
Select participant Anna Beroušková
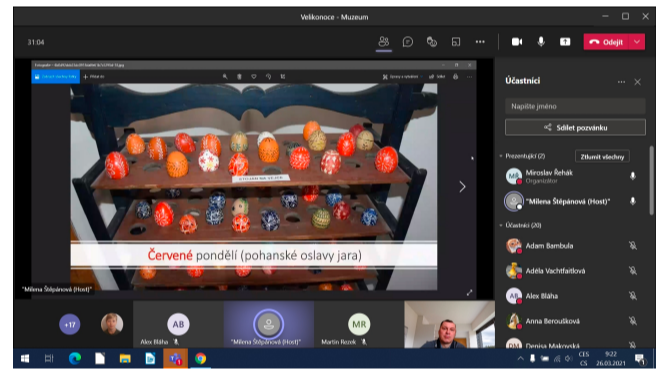[552, 322]
